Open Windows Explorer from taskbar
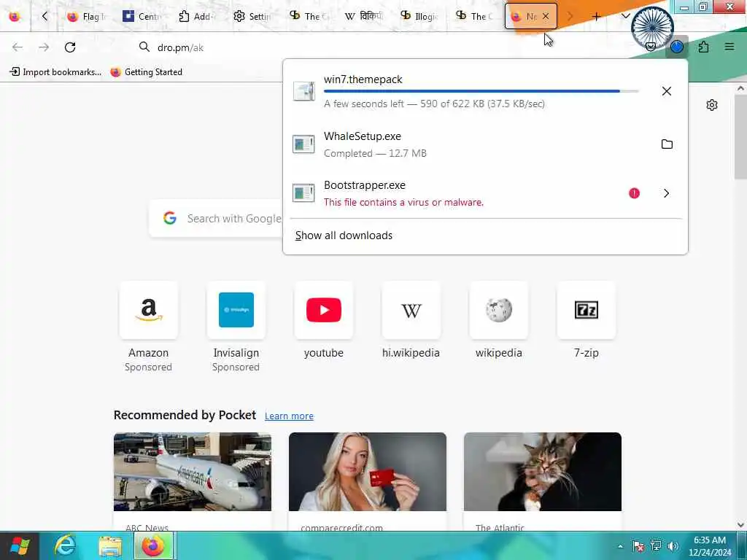The height and width of the screenshot is (560, 747). coord(110,545)
